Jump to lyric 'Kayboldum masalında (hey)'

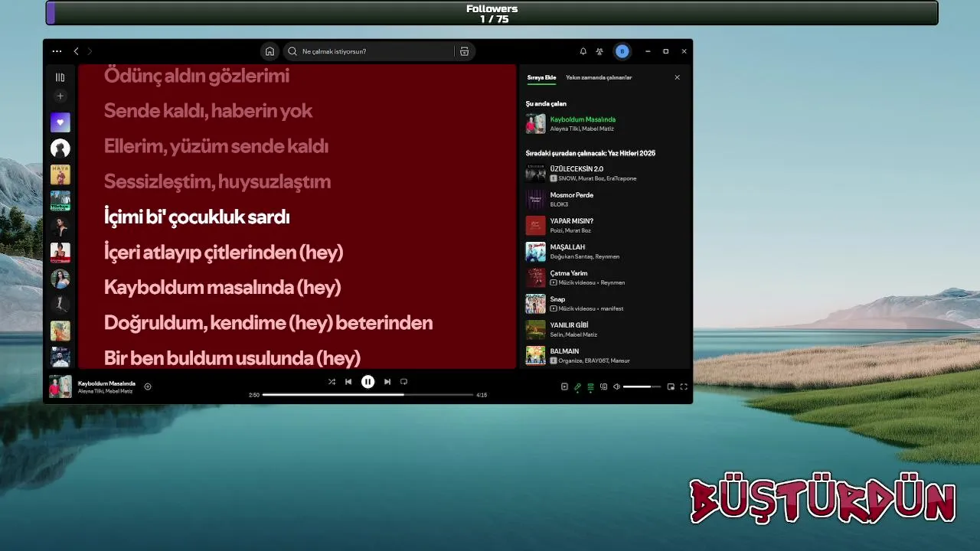(x=222, y=287)
